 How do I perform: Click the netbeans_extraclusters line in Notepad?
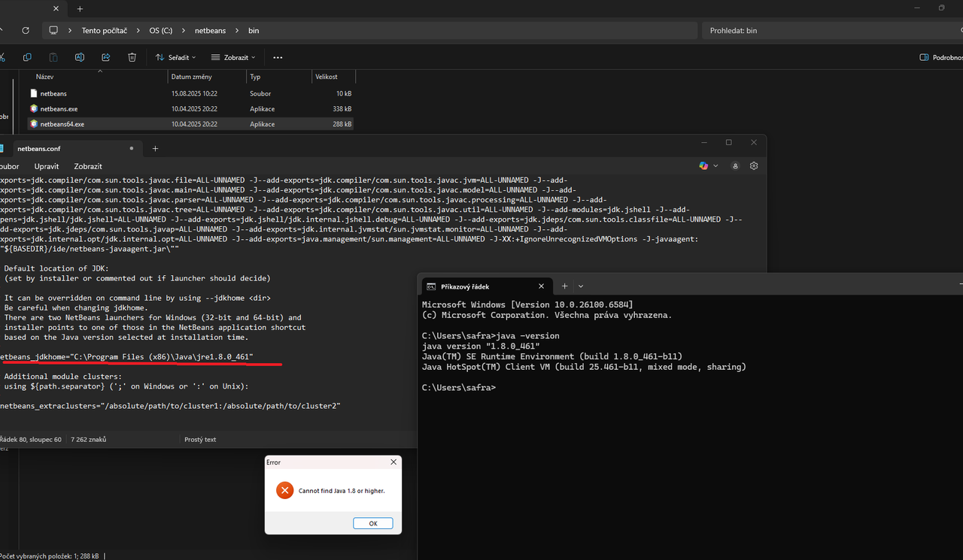170,405
